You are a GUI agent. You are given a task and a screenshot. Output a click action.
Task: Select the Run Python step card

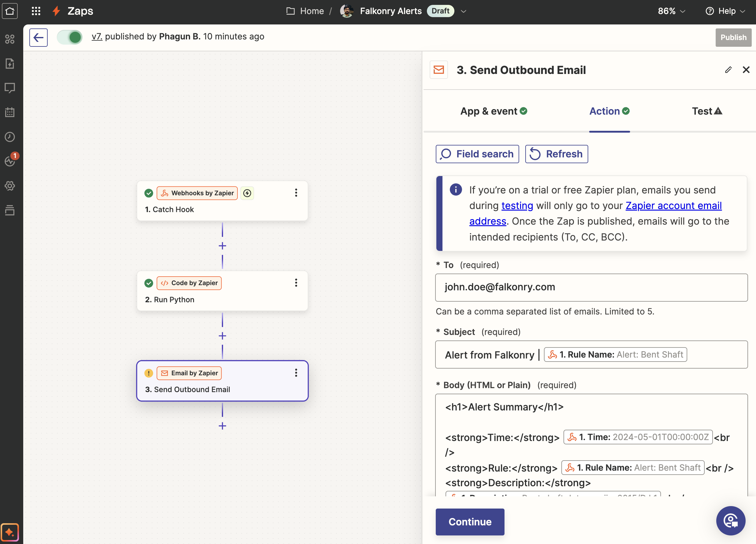click(222, 291)
